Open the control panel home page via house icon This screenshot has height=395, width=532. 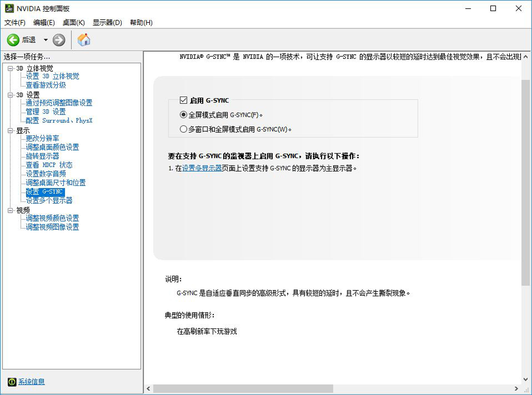pos(84,40)
